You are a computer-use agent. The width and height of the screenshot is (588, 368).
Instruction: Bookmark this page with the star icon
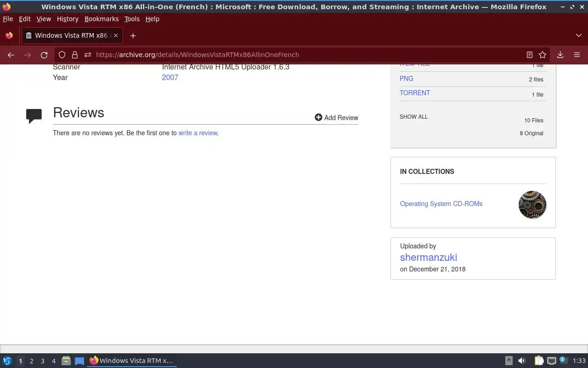543,55
